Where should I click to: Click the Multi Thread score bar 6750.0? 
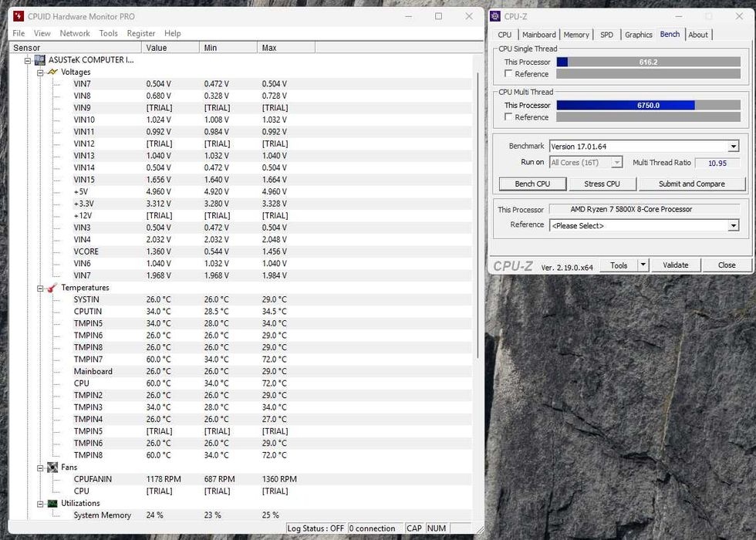[649, 105]
